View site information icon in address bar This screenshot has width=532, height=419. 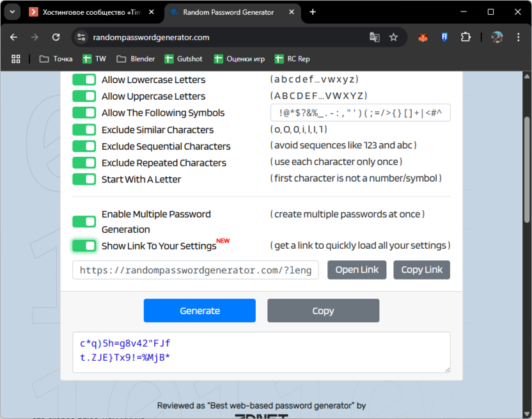(x=81, y=37)
